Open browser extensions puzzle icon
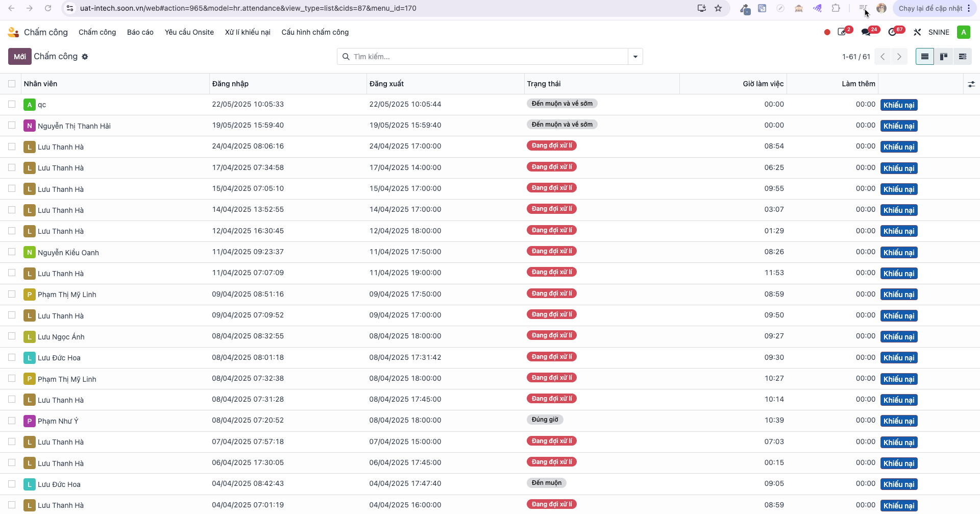980x514 pixels. (836, 8)
